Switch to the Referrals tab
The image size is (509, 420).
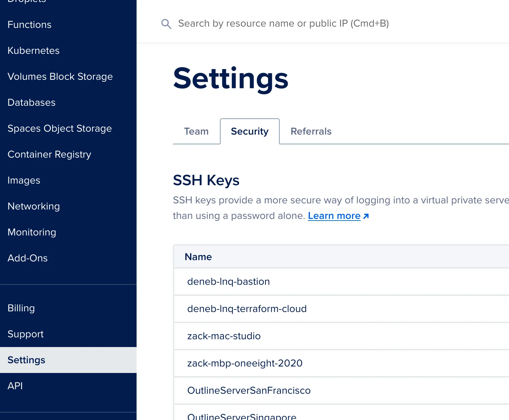[311, 131]
